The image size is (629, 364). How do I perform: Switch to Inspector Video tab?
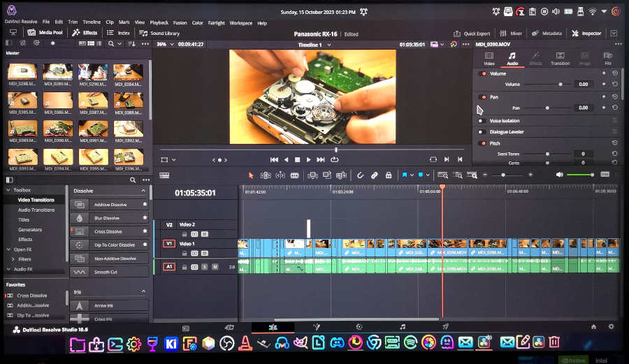489,59
